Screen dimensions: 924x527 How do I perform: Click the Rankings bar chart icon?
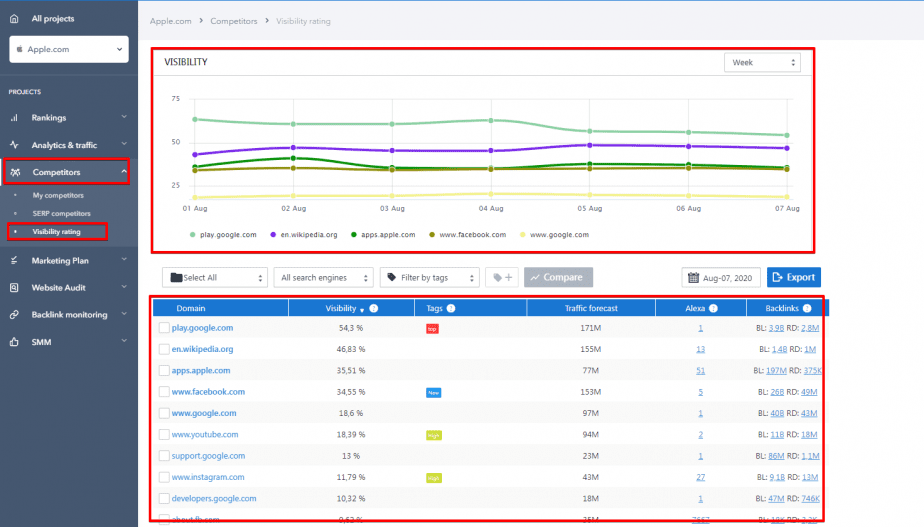[14, 118]
